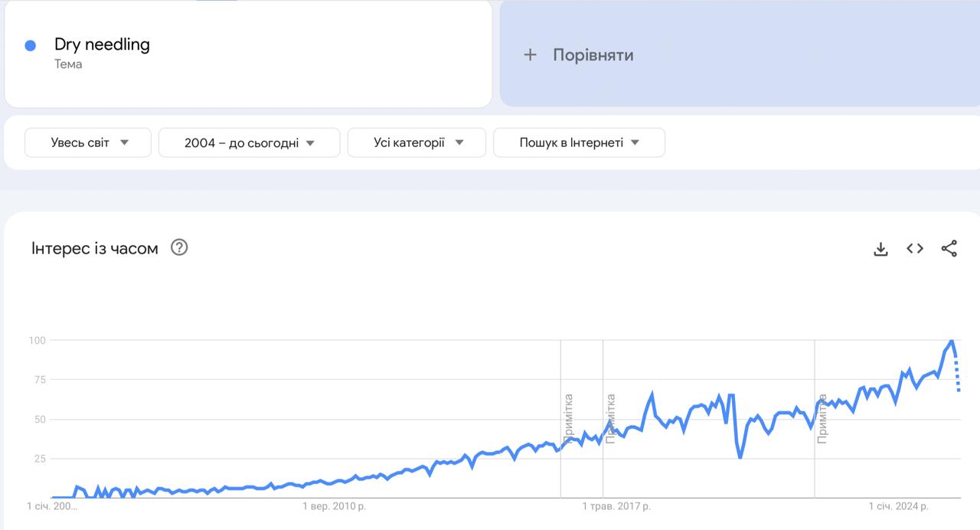Download the interest over time chart CSV
The width and height of the screenshot is (980, 530).
880,249
